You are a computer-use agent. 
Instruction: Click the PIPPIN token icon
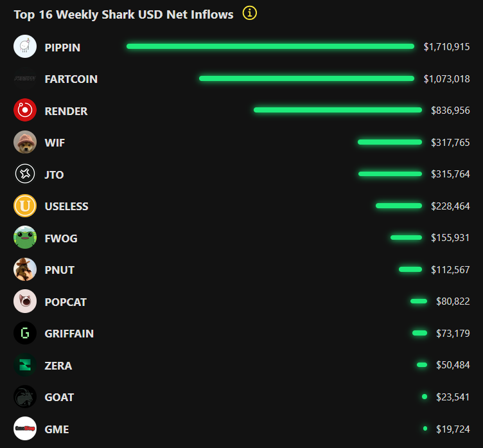click(25, 47)
